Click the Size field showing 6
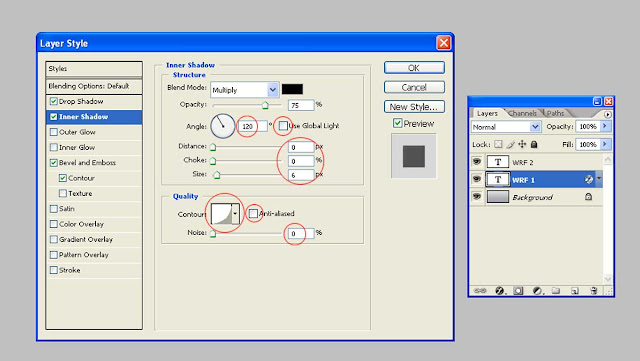Viewport: 640px width, 361px height. click(301, 175)
